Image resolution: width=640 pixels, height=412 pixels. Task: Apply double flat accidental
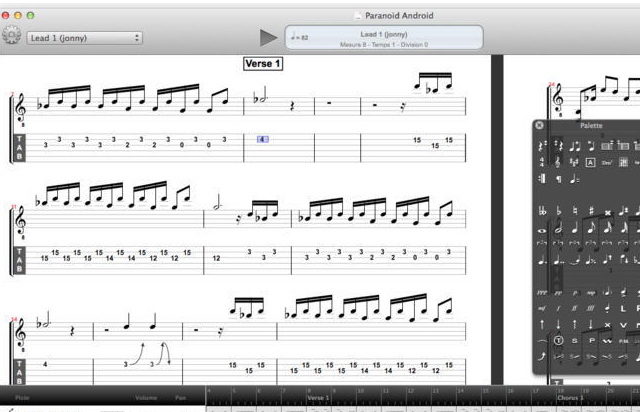tap(542, 212)
